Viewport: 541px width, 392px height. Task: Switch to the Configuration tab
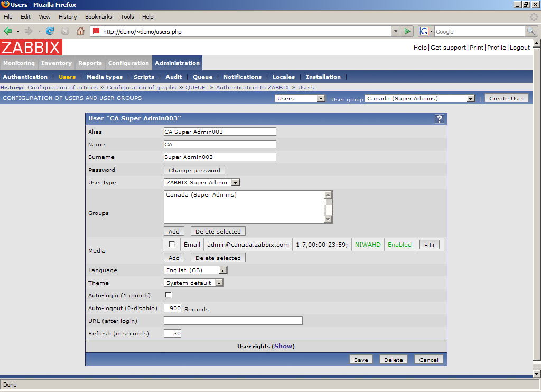[128, 63]
